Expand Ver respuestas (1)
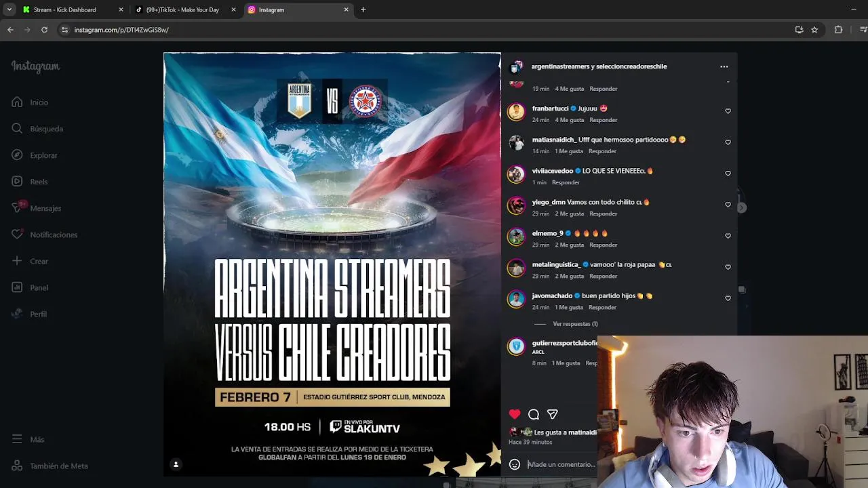Screen dimensions: 868x488 [575, 324]
